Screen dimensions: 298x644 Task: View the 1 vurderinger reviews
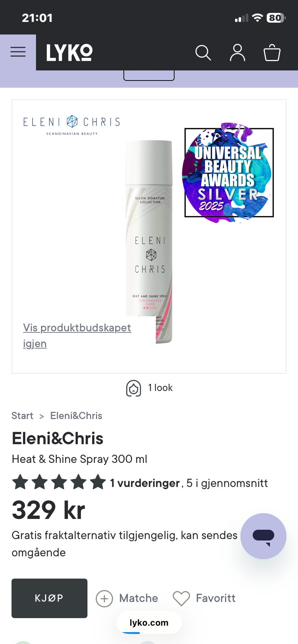pyautogui.click(x=145, y=483)
